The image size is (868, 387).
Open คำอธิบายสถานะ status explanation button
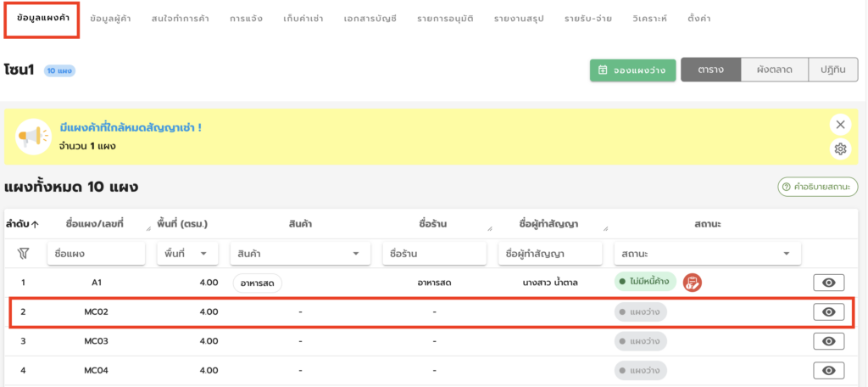pos(818,187)
